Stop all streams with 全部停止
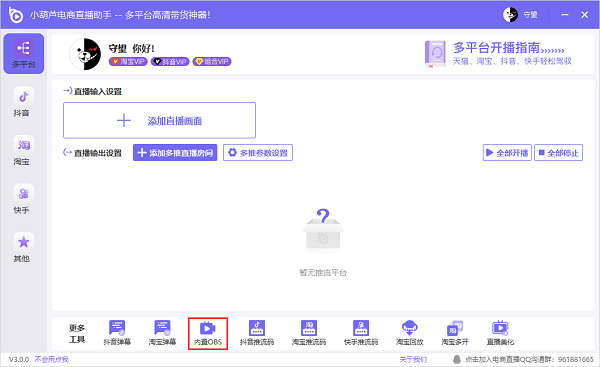This screenshot has height=367, width=600. tap(558, 153)
